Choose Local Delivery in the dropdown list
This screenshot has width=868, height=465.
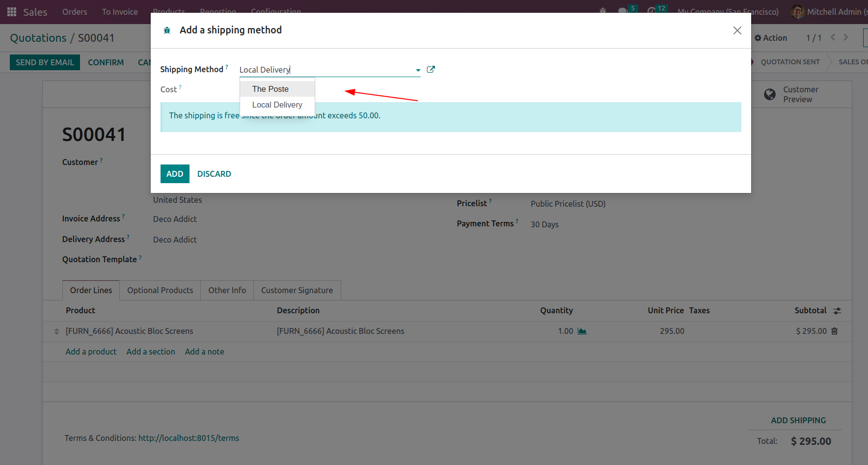tap(277, 105)
